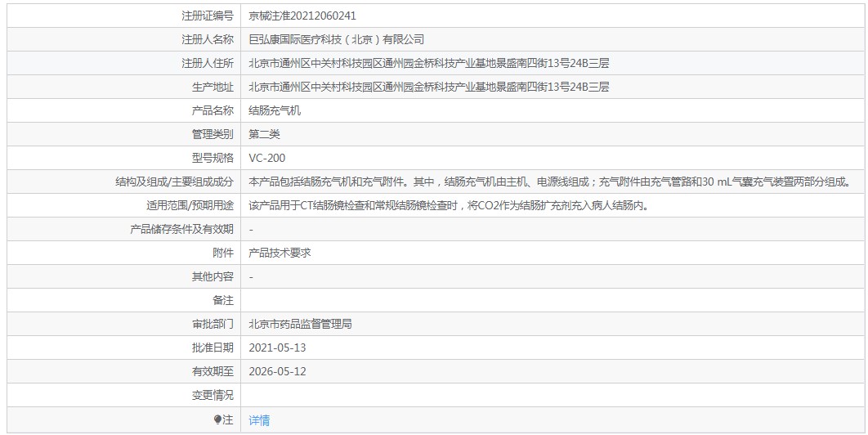Select model value VC-200
Image resolution: width=868 pixels, height=435 pixels.
(267, 158)
